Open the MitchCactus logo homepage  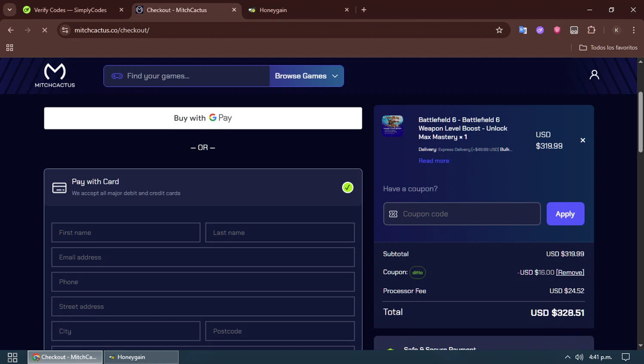click(x=55, y=76)
